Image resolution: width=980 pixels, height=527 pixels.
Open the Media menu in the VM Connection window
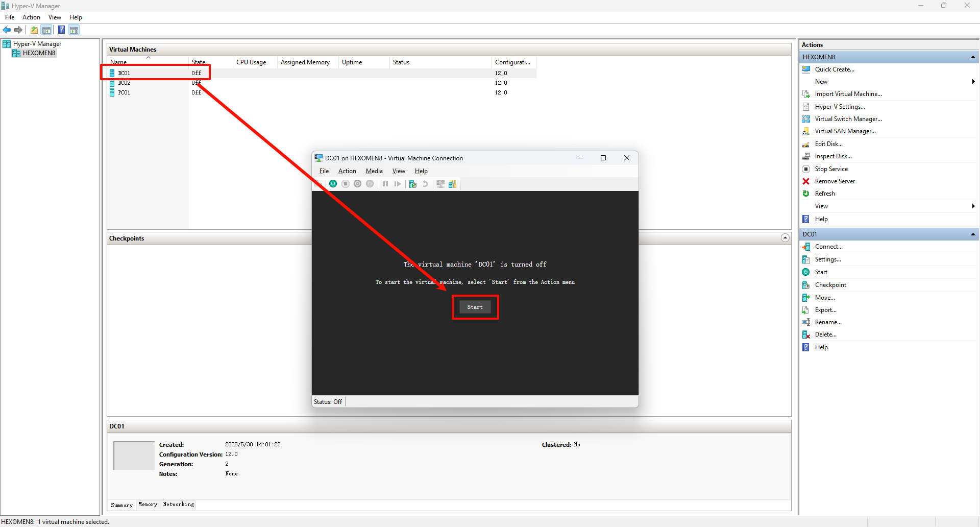374,171
